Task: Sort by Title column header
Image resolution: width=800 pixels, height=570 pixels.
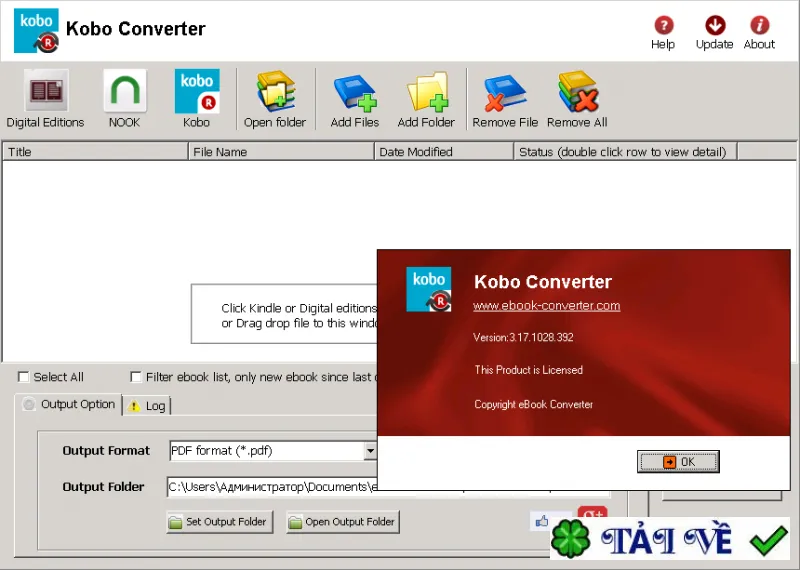Action: pyautogui.click(x=95, y=152)
